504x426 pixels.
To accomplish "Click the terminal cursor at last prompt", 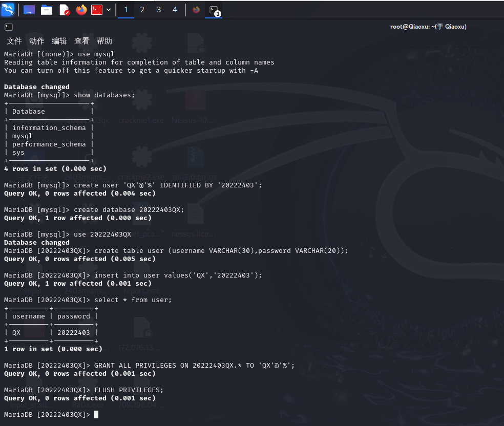I will pos(96,415).
